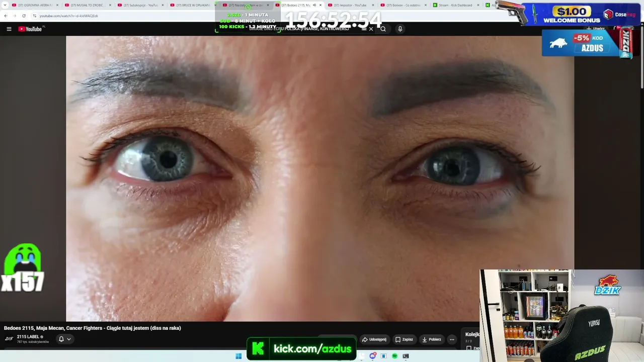Close the Impostor - YouTube tab

pyautogui.click(x=373, y=5)
